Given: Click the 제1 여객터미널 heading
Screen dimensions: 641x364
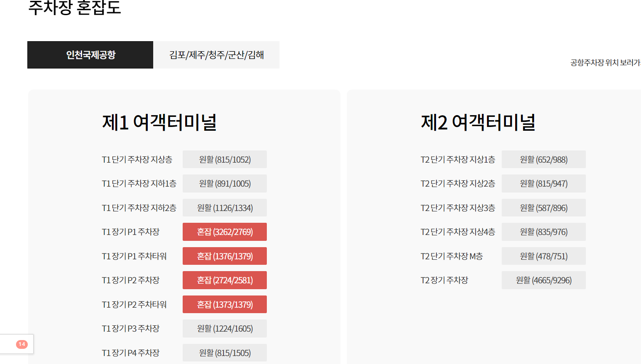Looking at the screenshot, I should click(160, 122).
